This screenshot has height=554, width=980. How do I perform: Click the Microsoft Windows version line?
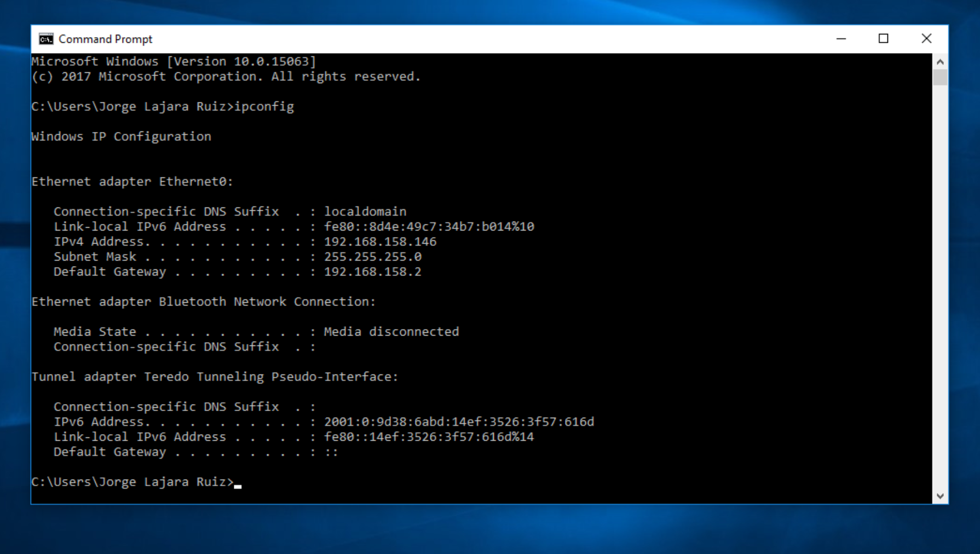click(x=174, y=61)
